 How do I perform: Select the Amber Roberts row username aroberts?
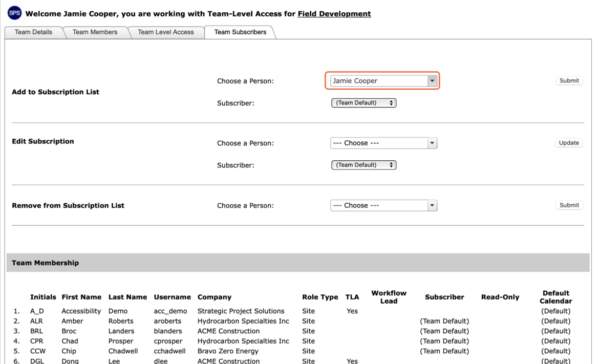click(167, 321)
